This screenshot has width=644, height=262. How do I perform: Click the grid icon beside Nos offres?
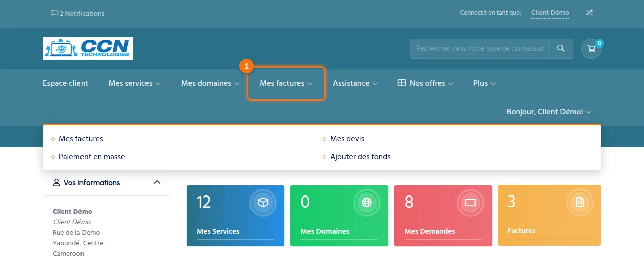coord(401,83)
